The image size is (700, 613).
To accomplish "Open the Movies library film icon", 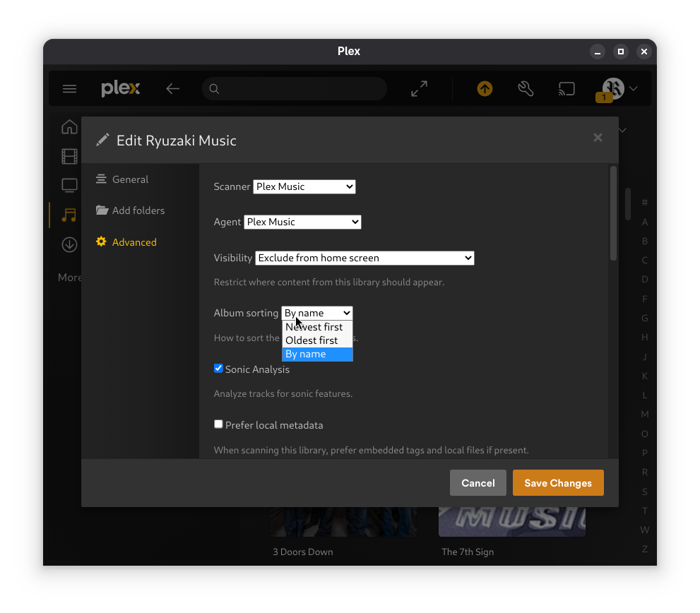I will click(69, 156).
